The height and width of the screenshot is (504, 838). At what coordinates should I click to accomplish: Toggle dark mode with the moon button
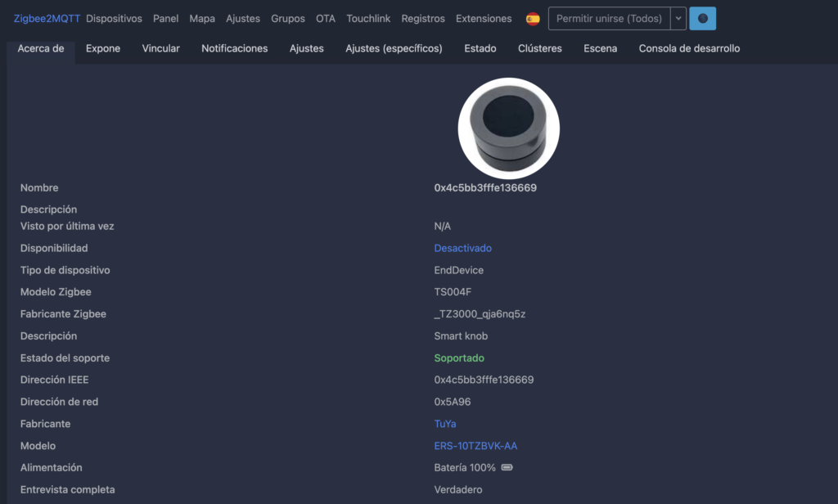702,17
